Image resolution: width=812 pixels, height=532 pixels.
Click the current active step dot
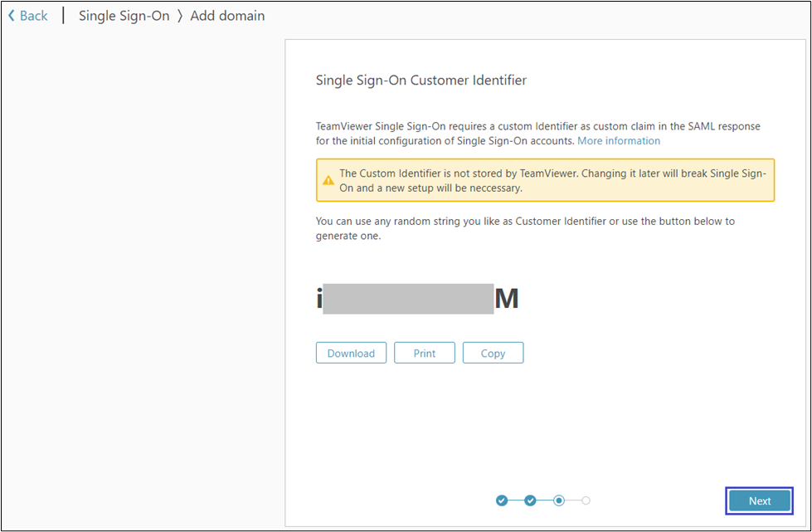click(x=558, y=500)
